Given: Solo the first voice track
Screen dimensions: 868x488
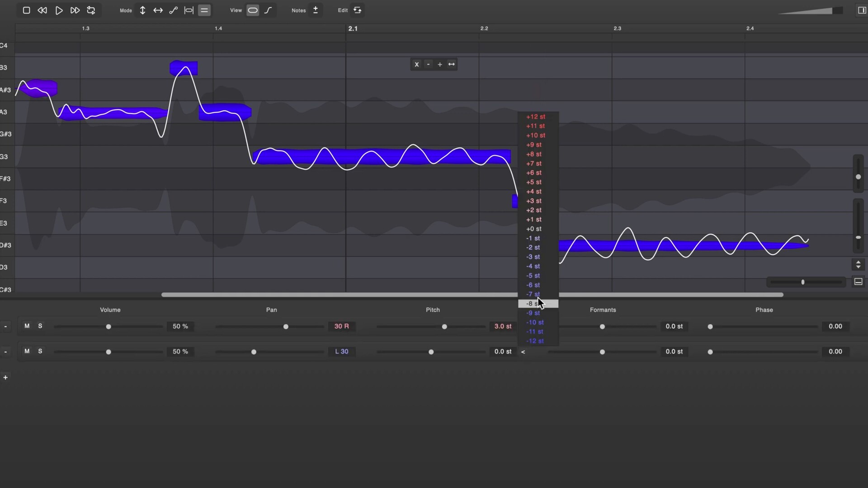Looking at the screenshot, I should (40, 326).
